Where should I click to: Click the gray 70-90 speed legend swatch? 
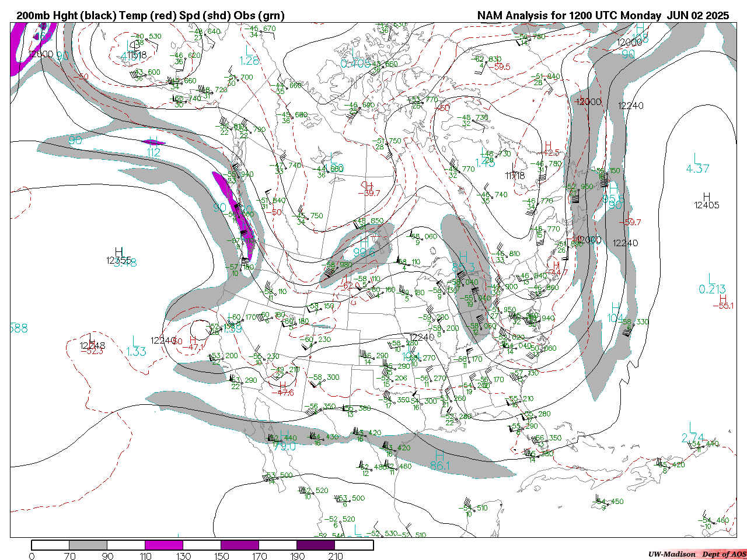[88, 545]
